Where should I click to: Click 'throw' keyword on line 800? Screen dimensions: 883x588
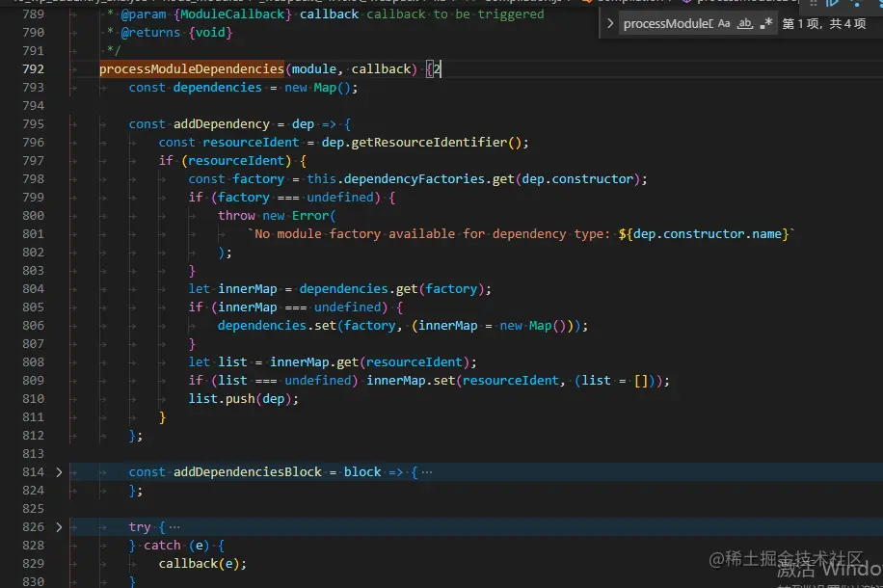click(236, 216)
